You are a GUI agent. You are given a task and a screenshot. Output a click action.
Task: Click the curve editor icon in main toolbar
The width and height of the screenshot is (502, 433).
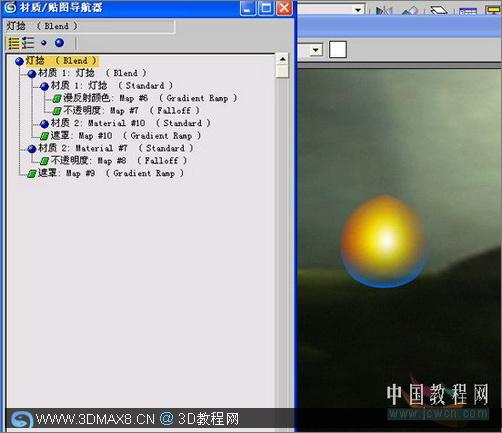tap(467, 11)
